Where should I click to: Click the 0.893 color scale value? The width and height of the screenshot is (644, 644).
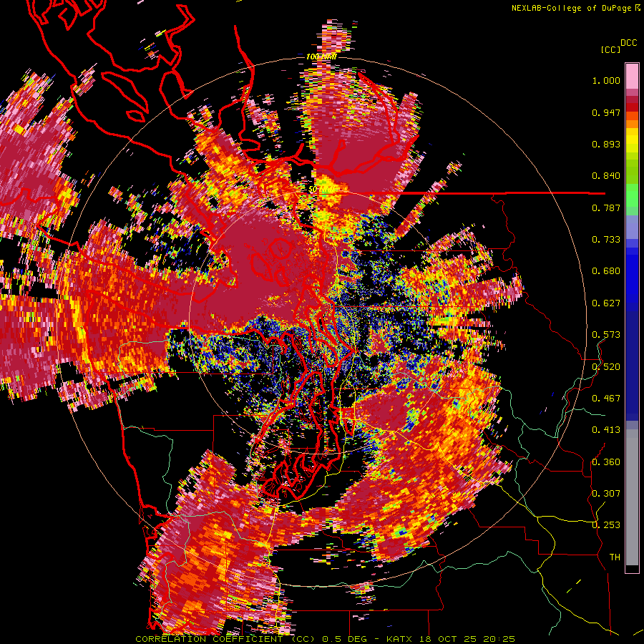pyautogui.click(x=606, y=144)
